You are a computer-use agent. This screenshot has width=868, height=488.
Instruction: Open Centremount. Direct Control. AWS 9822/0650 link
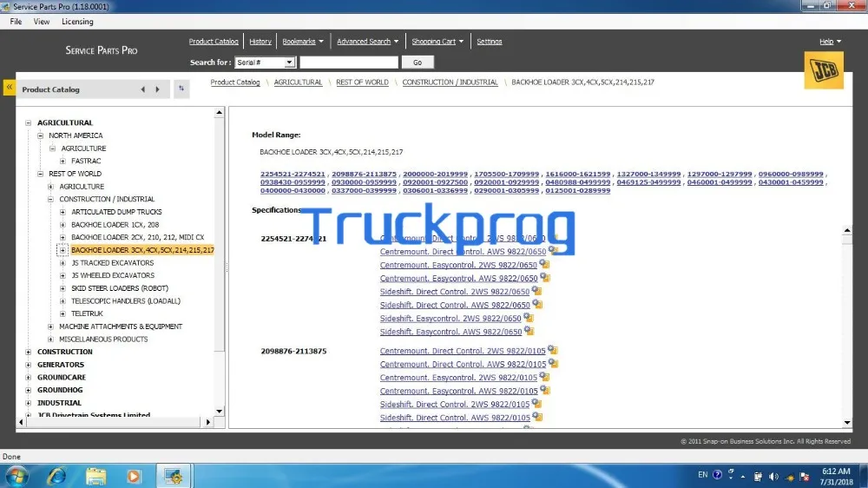[x=463, y=252]
